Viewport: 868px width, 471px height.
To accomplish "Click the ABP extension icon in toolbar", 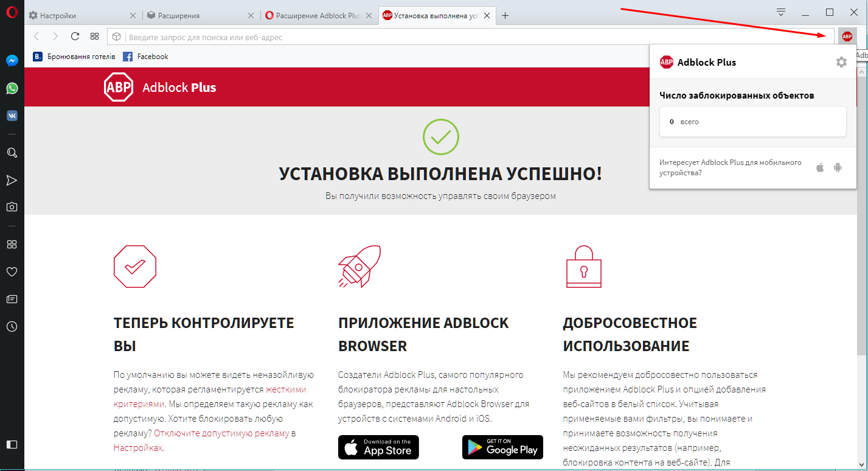I will pyautogui.click(x=847, y=37).
